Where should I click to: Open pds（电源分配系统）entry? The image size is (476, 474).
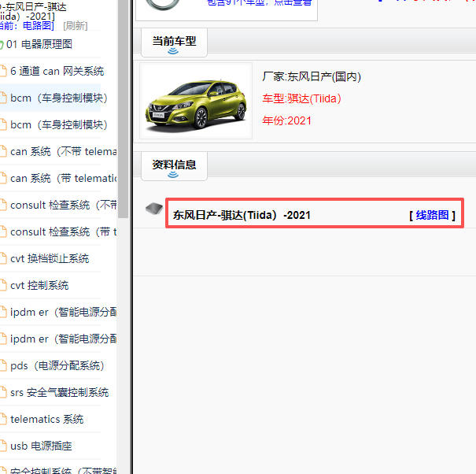pos(57,365)
